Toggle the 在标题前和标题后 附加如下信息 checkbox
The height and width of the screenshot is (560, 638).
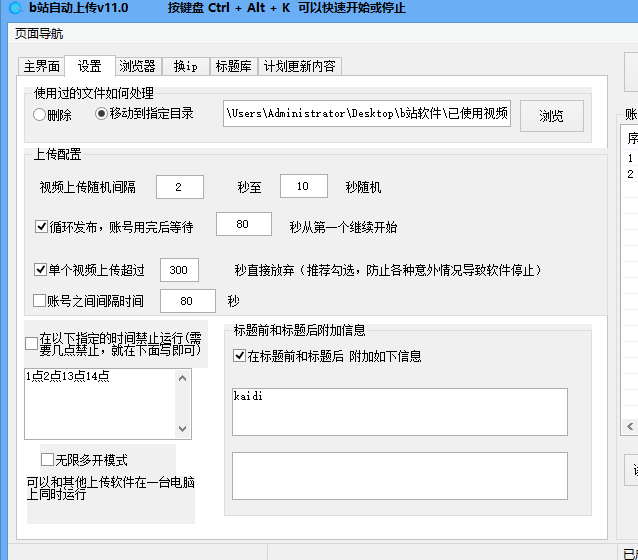point(239,356)
